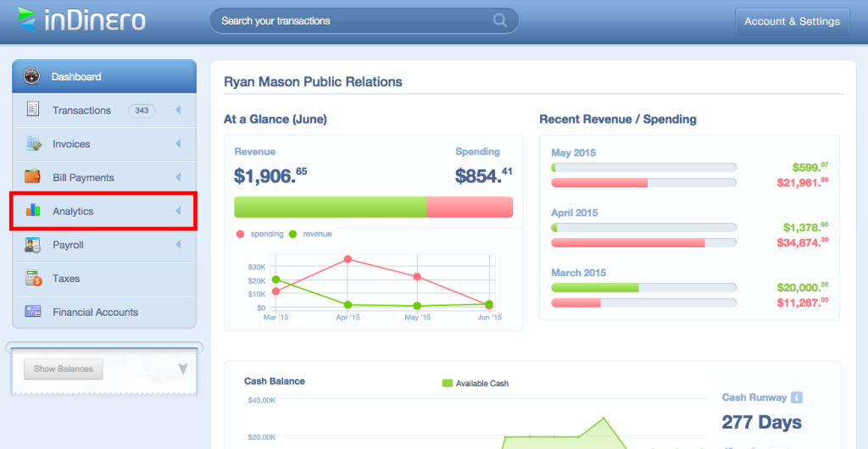
Task: Click the Cash Runway info icon
Action: pyautogui.click(x=797, y=397)
